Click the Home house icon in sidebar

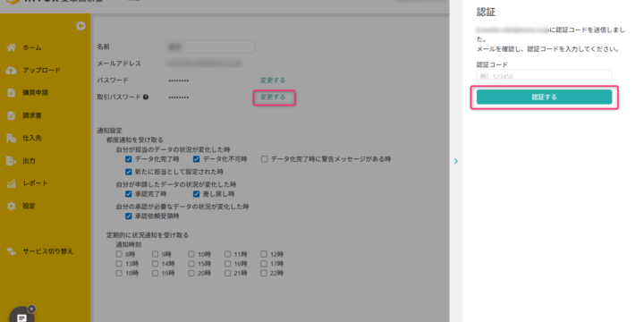[x=12, y=47]
